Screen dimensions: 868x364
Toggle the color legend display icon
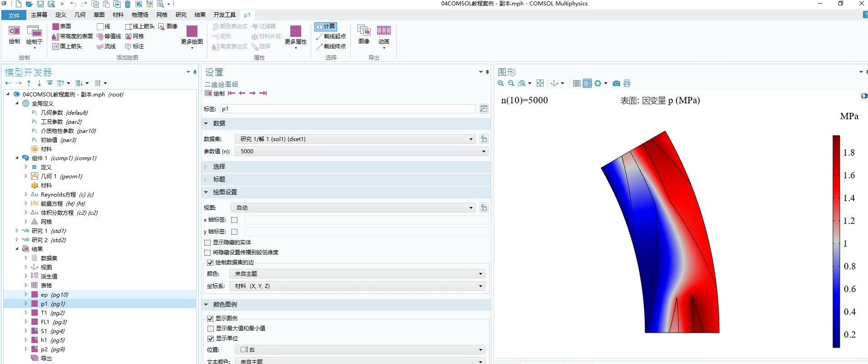pyautogui.click(x=587, y=83)
